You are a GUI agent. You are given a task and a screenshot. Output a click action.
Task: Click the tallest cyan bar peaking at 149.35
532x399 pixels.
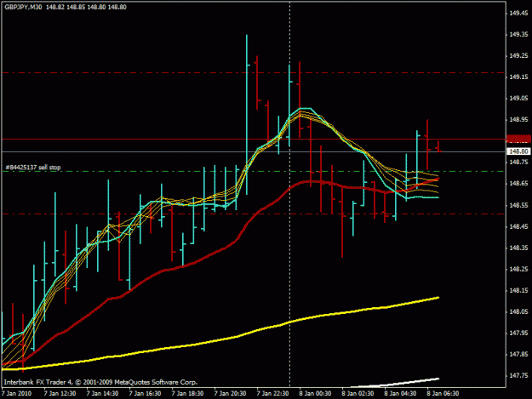point(247,114)
